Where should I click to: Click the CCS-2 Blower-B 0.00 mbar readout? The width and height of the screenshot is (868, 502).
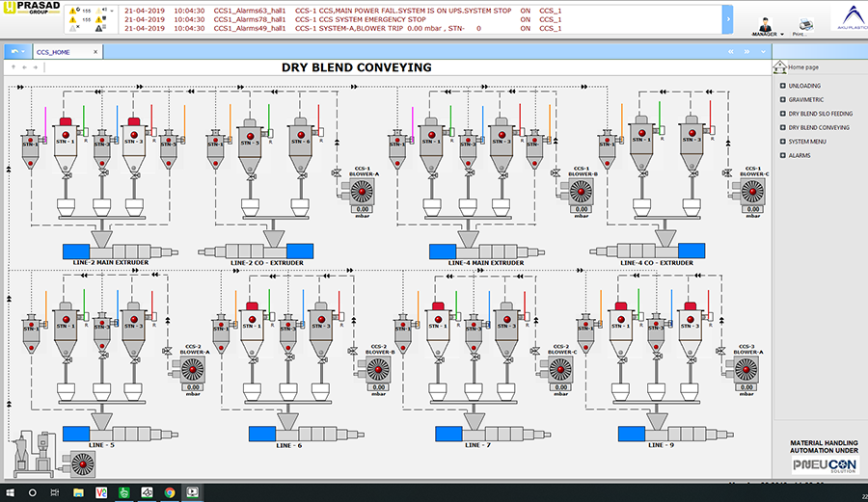tap(378, 386)
